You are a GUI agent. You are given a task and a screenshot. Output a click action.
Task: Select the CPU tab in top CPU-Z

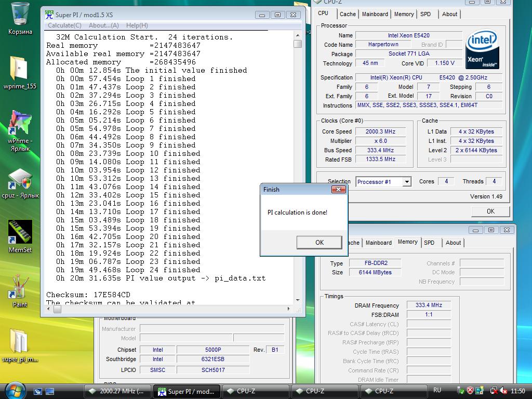click(x=323, y=13)
